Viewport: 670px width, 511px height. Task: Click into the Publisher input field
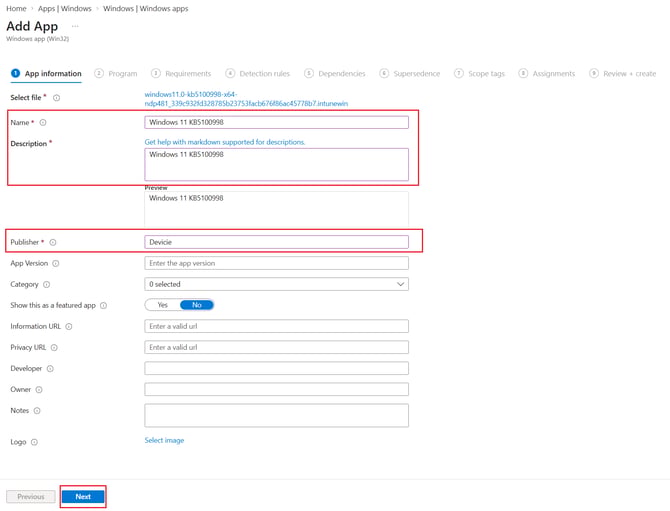point(276,242)
